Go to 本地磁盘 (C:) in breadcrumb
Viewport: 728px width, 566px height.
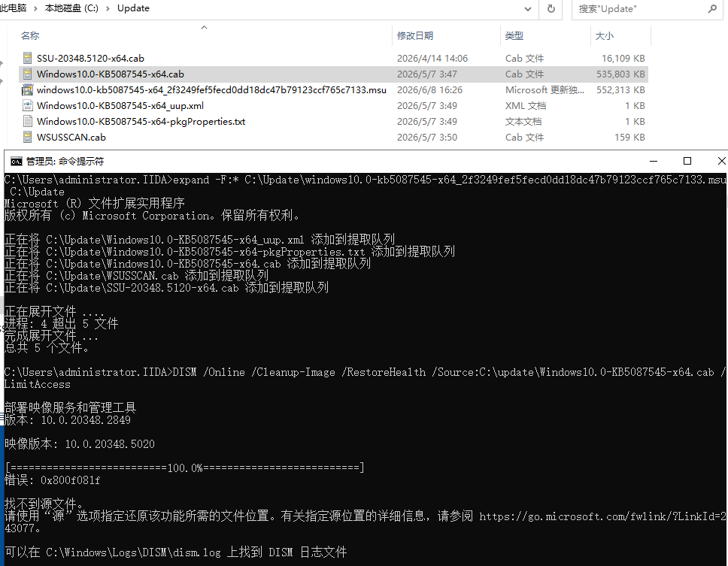click(x=71, y=8)
